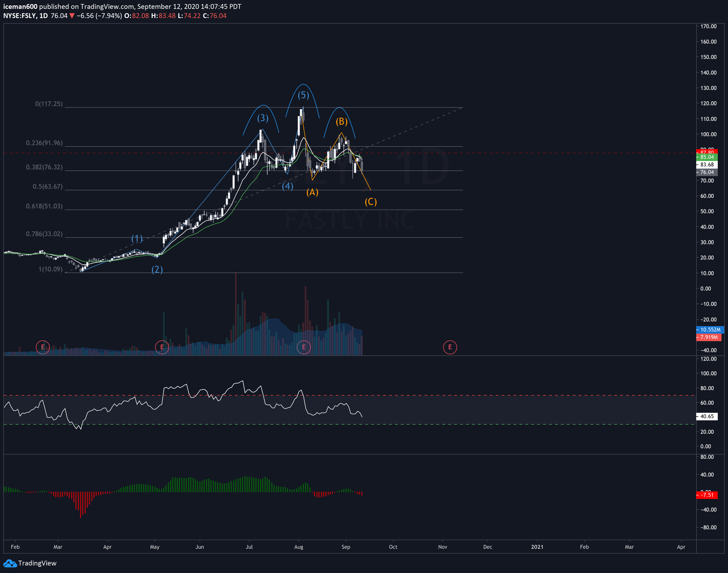Click the red −7.51 histogram value tag
The width and height of the screenshot is (728, 573).
(x=707, y=495)
